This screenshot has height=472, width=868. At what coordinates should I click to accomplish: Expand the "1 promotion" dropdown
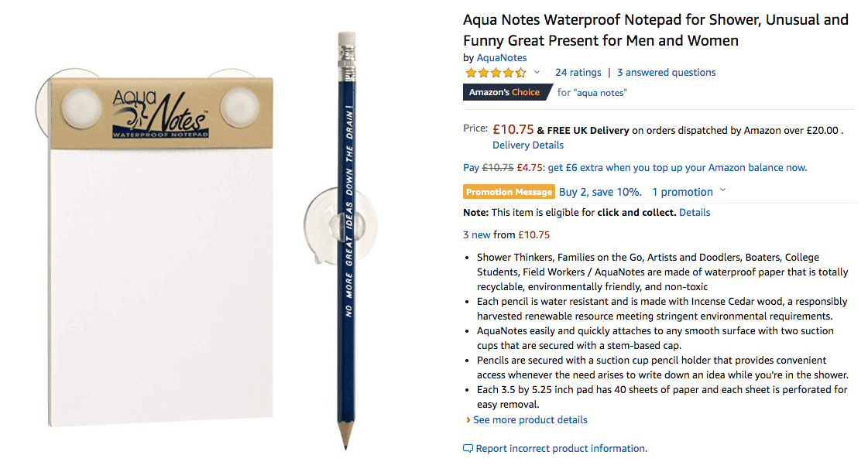(x=689, y=192)
